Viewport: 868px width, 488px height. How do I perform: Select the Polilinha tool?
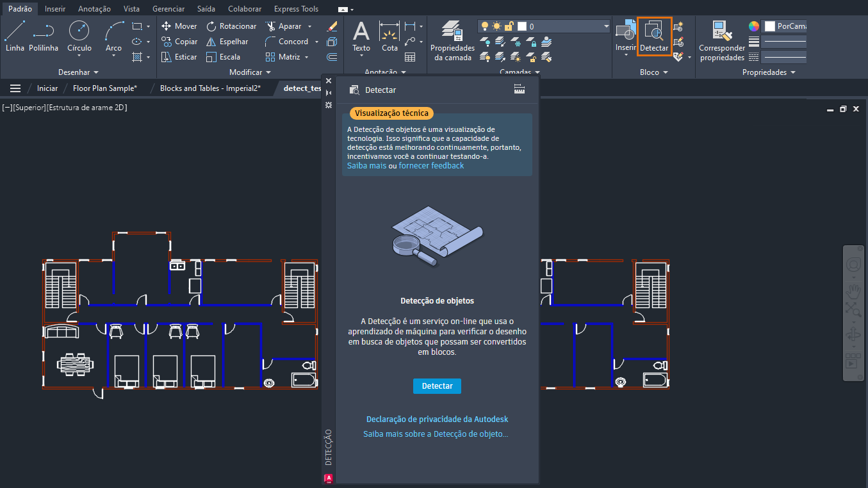[44, 37]
